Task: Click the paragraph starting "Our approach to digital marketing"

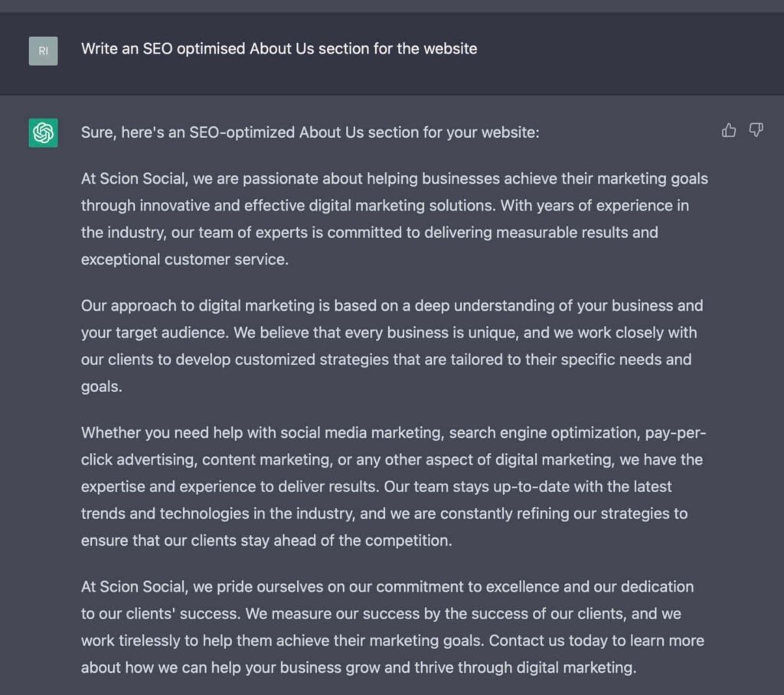Action: coord(392,346)
